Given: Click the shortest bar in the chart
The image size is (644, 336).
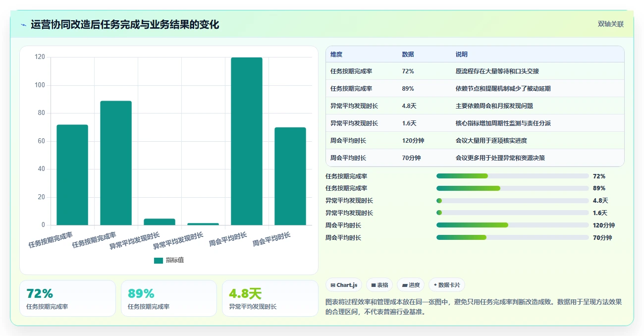Looking at the screenshot, I should pyautogui.click(x=203, y=224).
